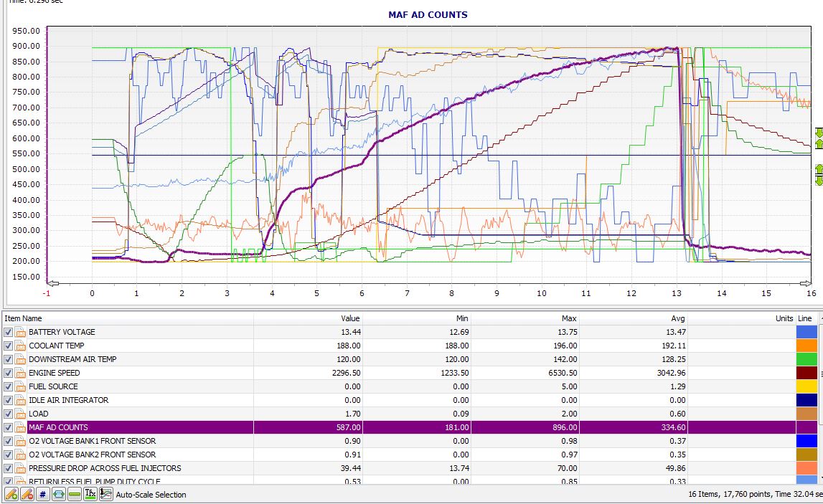823x504 pixels.
Task: Click the ENGINE SPEED data item icon
Action: 21,373
